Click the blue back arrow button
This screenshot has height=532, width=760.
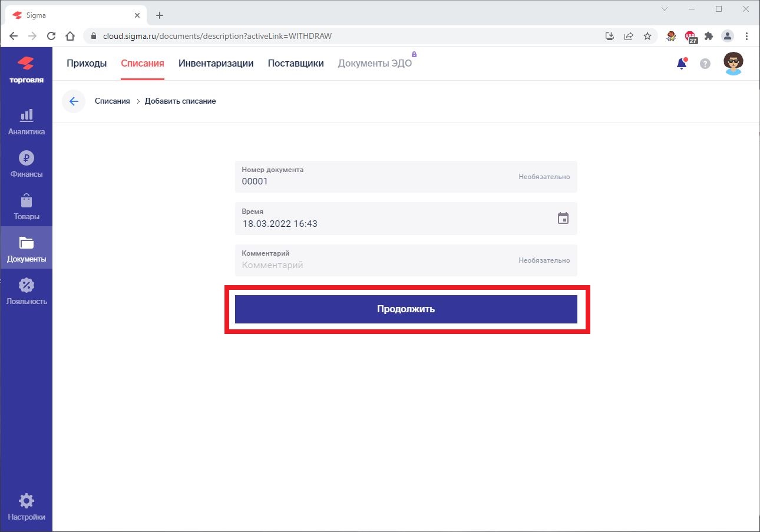coord(74,101)
